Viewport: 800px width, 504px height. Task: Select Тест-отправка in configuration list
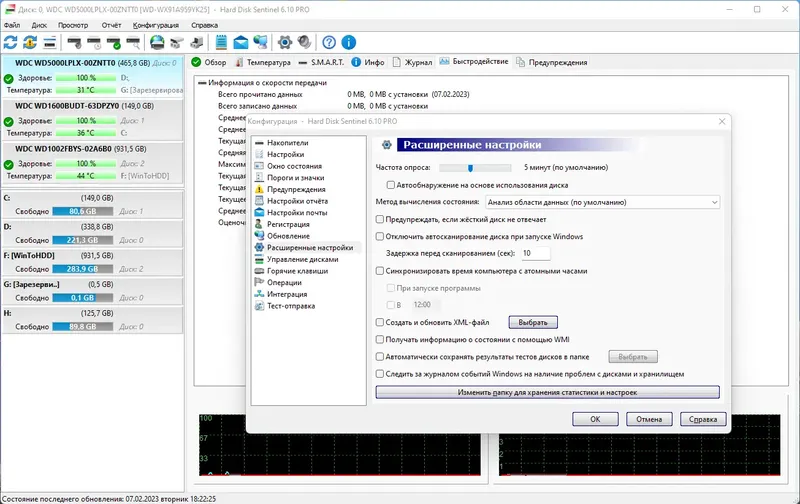point(291,306)
